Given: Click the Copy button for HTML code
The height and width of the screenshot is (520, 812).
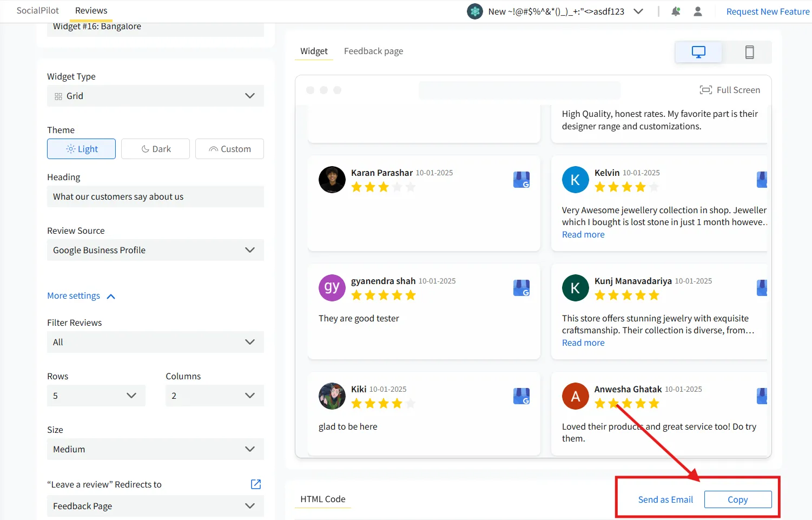Looking at the screenshot, I should click(738, 499).
